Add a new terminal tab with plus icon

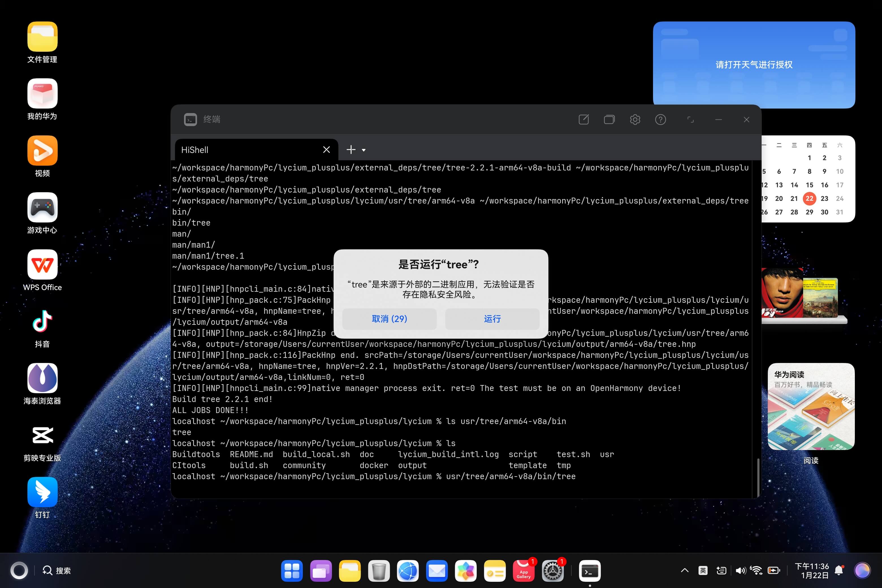[x=351, y=150]
